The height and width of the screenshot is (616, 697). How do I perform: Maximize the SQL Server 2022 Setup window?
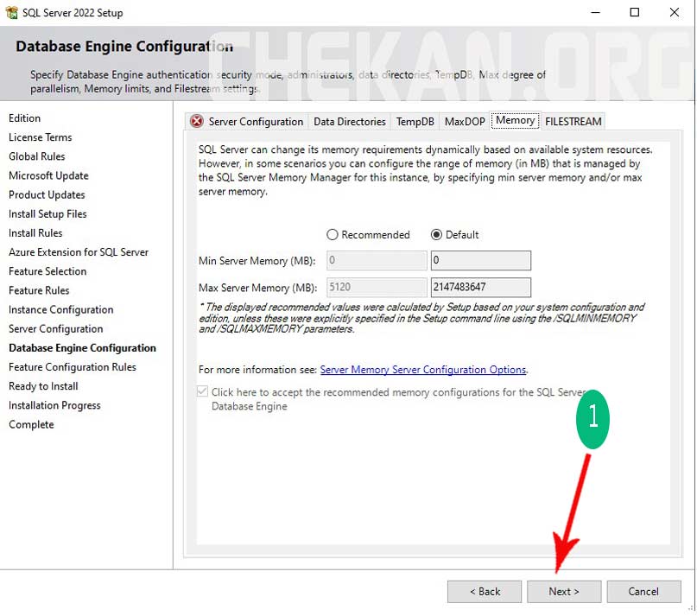pyautogui.click(x=635, y=12)
